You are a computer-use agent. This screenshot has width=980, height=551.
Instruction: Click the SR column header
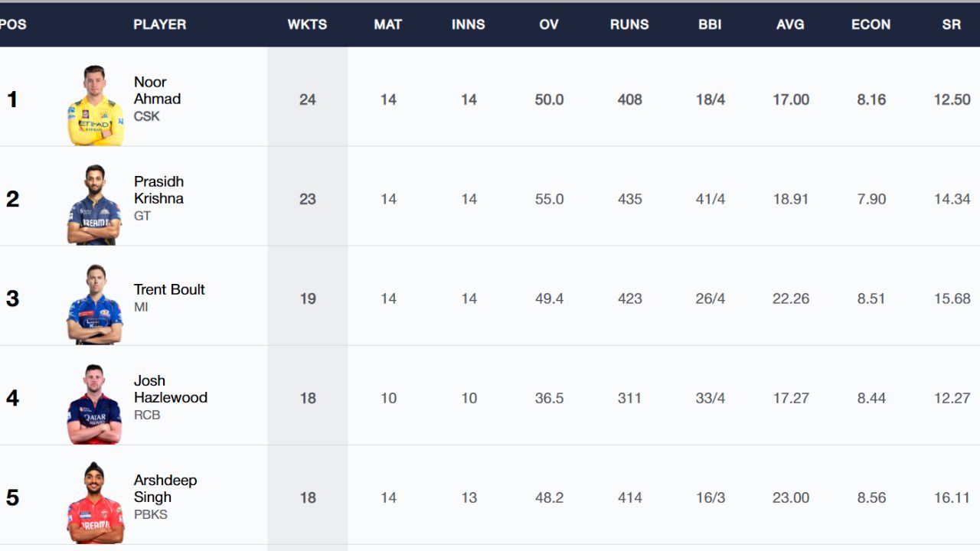[x=951, y=24]
